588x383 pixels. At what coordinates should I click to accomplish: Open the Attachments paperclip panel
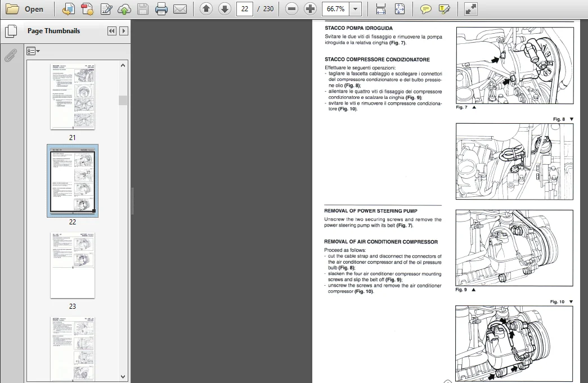pos(11,56)
